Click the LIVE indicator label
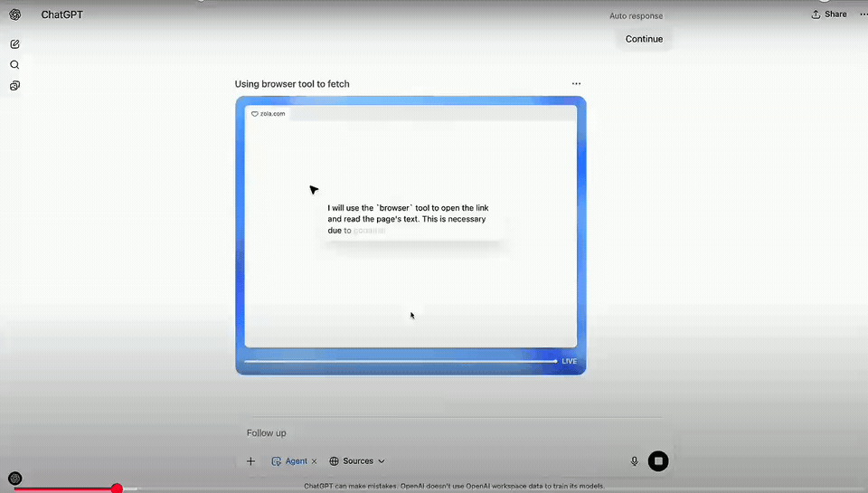The image size is (868, 493). point(569,361)
